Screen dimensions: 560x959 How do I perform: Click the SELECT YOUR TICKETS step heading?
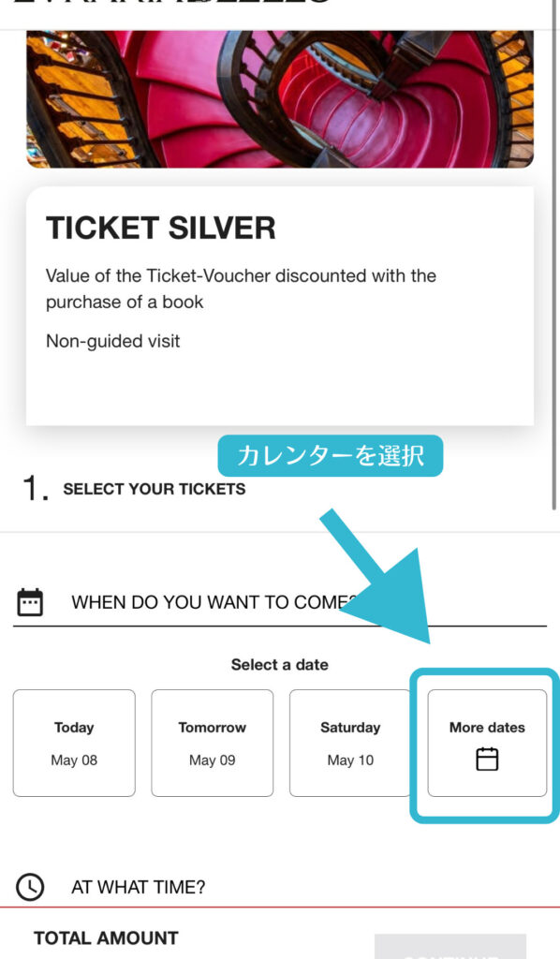point(155,489)
